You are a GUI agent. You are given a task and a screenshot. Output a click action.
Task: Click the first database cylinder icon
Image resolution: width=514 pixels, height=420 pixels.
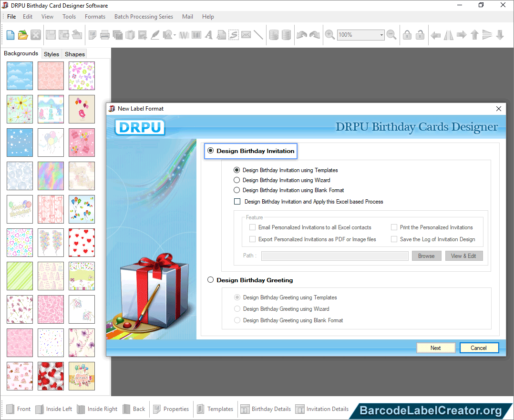[274, 35]
